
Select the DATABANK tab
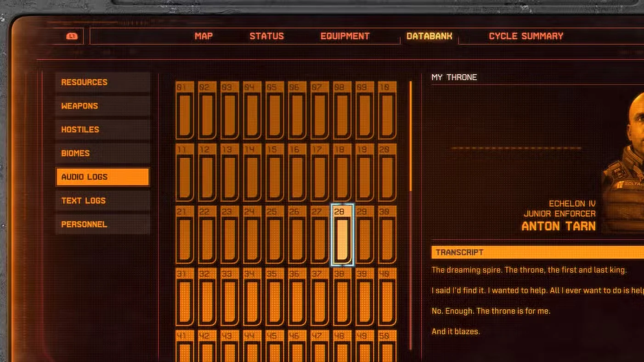coord(429,36)
